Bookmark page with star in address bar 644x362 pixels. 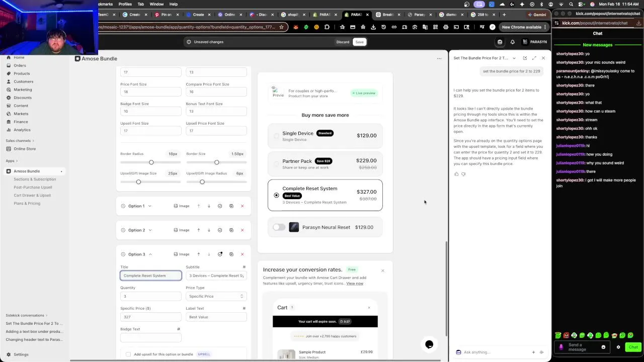point(281,27)
